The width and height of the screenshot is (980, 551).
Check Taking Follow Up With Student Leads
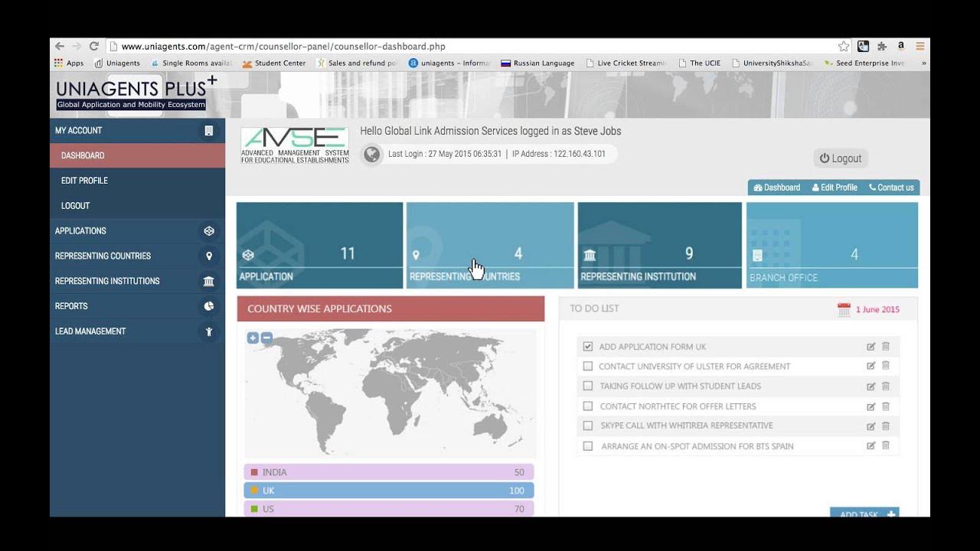click(588, 386)
